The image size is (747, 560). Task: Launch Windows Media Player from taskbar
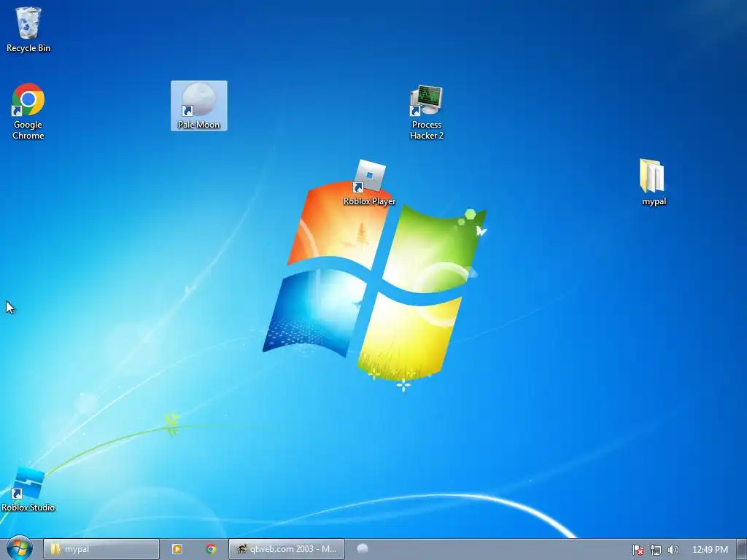[177, 549]
